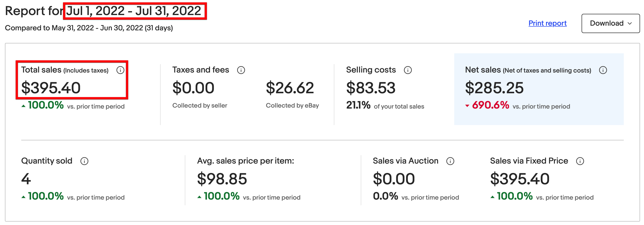Click the red 690.6% net sales change
644x225 pixels.
point(490,105)
